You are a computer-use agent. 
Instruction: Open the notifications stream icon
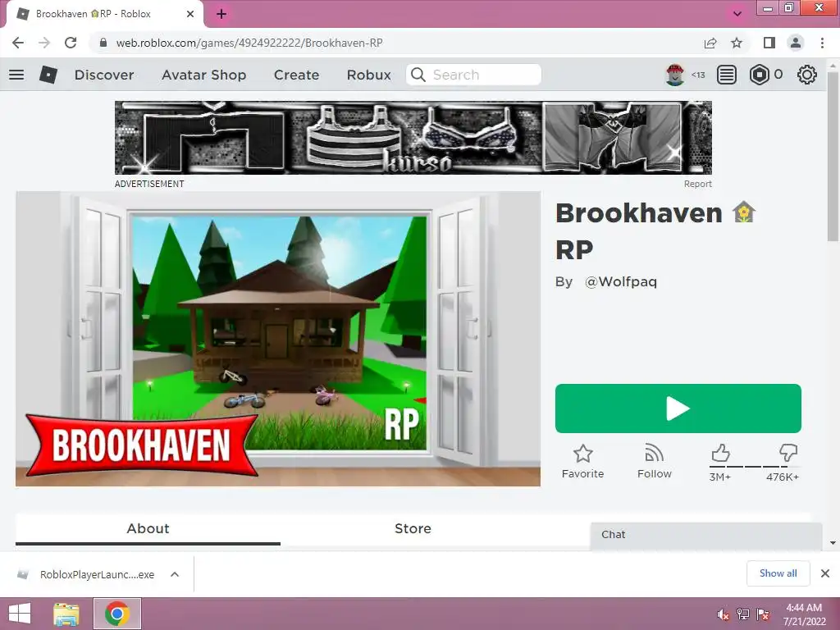pyautogui.click(x=727, y=75)
